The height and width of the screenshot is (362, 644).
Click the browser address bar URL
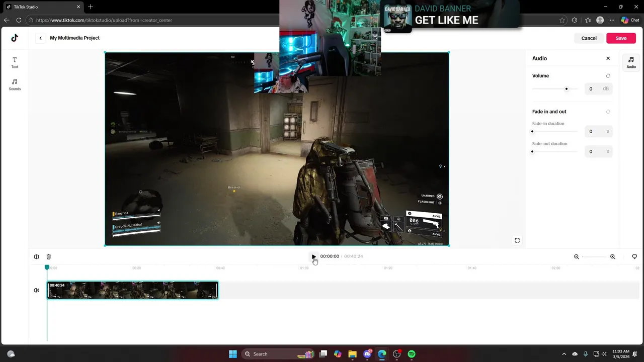pos(104,20)
